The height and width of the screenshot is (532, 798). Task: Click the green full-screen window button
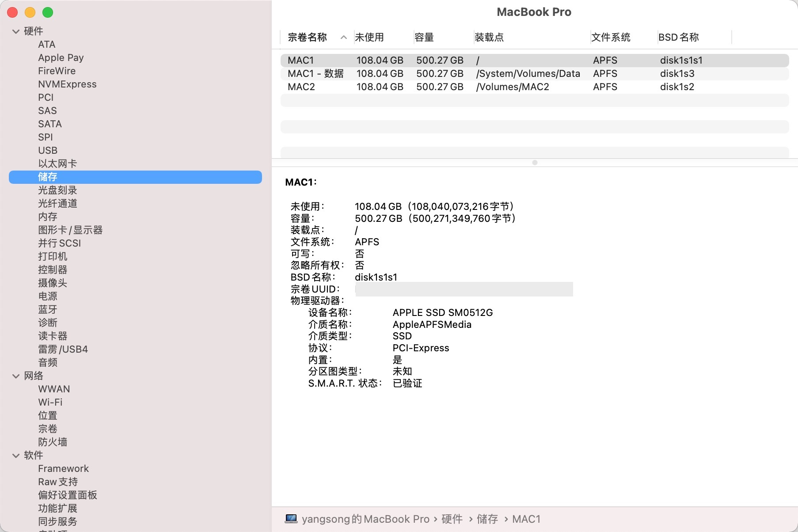(48, 13)
